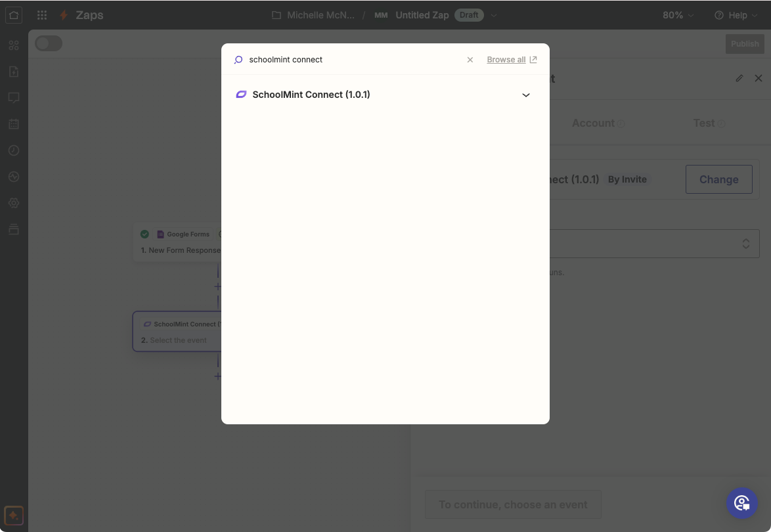Click the search magnifier icon in dialog
Screen dimensions: 771x532
pyautogui.click(x=238, y=60)
